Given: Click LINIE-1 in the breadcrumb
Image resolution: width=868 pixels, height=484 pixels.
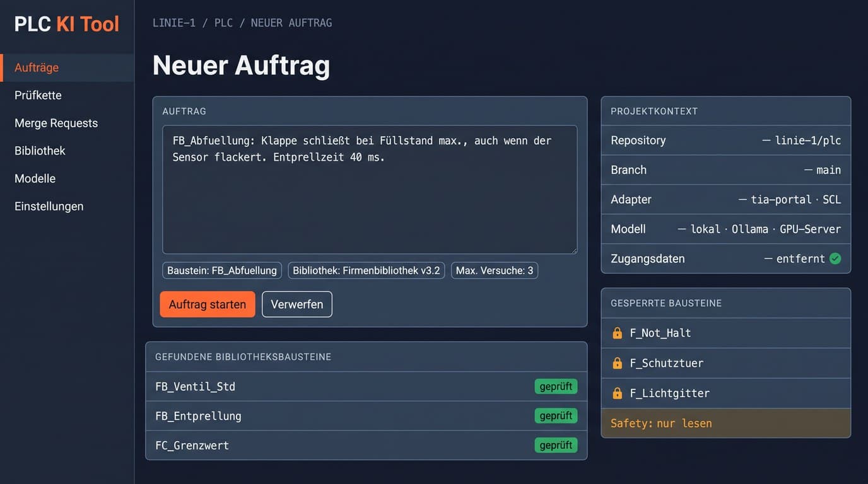Looking at the screenshot, I should coord(174,23).
